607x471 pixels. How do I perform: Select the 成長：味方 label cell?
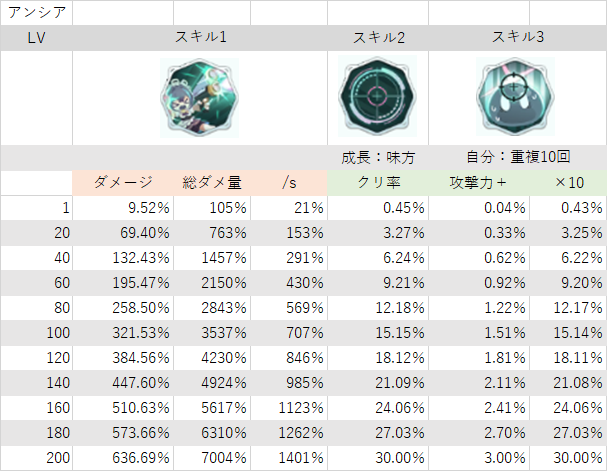[378, 158]
